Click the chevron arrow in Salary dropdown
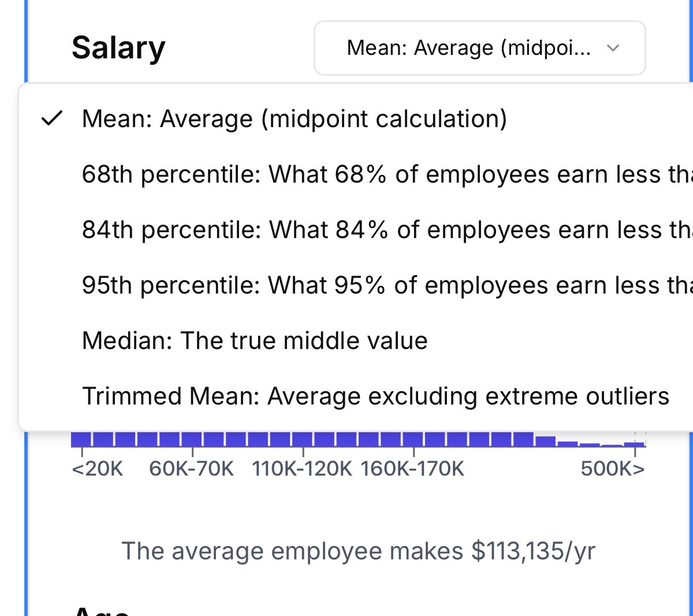Screen dimensions: 693x616 [x=613, y=48]
